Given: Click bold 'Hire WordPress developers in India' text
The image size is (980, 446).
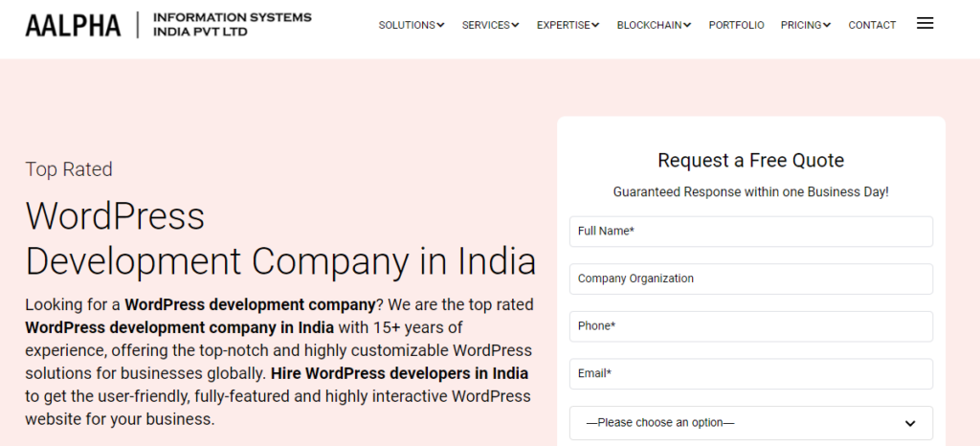Looking at the screenshot, I should coord(399,373).
